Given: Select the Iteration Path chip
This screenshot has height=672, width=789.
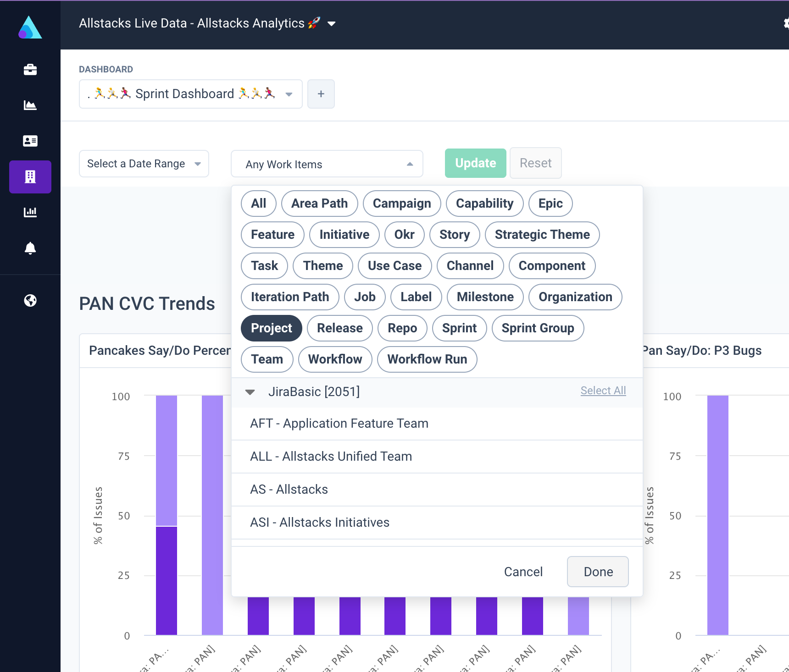Looking at the screenshot, I should 290,297.
